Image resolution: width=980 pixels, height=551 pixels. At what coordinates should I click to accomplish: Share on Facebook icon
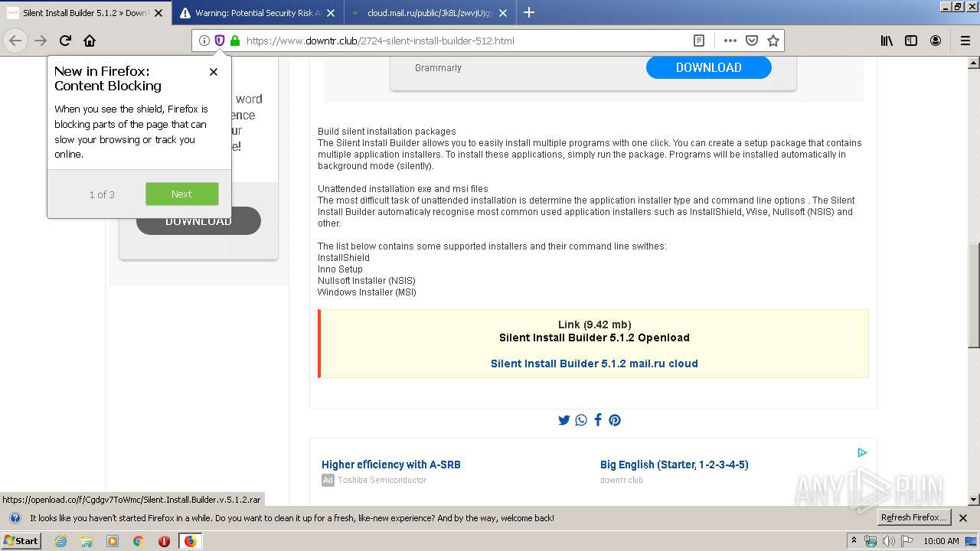(x=598, y=420)
